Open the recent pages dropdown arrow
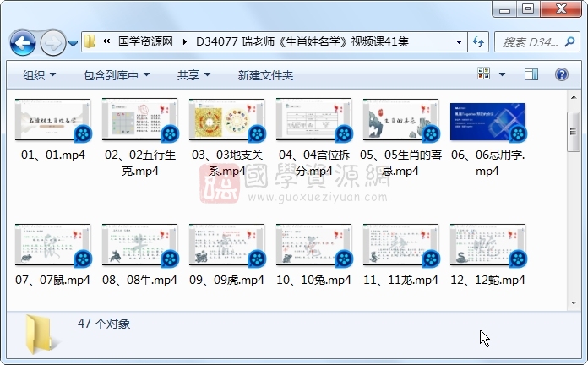This screenshot has width=588, height=365. pyautogui.click(x=73, y=43)
